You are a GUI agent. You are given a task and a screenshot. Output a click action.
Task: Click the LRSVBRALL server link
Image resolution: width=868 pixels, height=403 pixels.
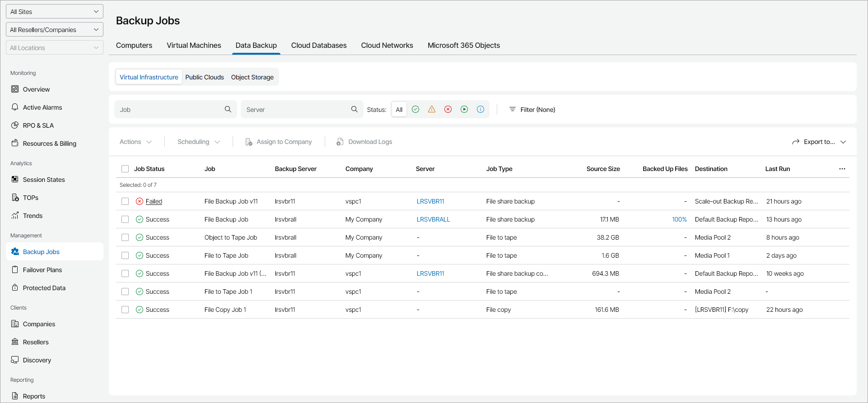(x=433, y=219)
